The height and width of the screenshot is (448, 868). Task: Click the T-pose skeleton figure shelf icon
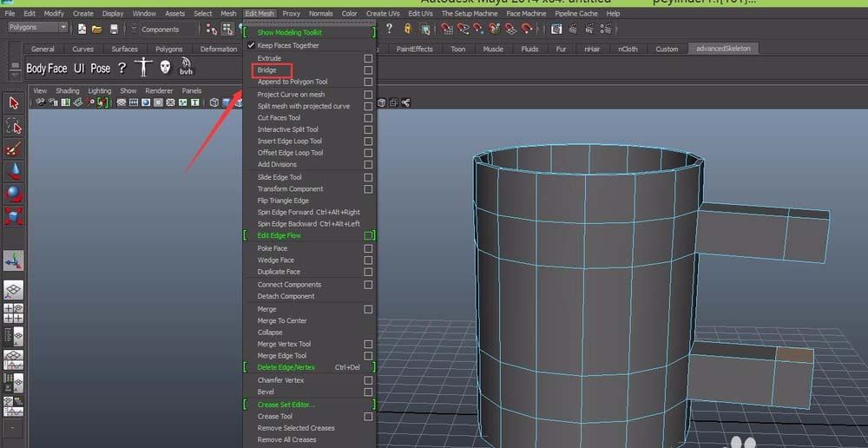(143, 67)
